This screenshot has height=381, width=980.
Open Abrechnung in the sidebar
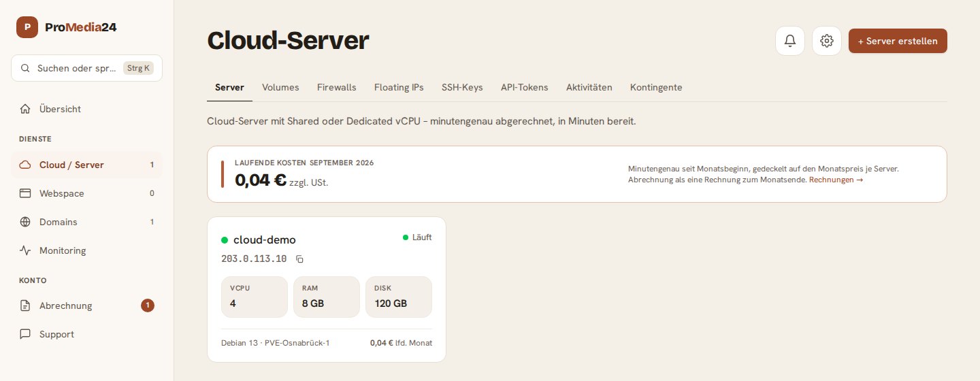click(x=86, y=305)
